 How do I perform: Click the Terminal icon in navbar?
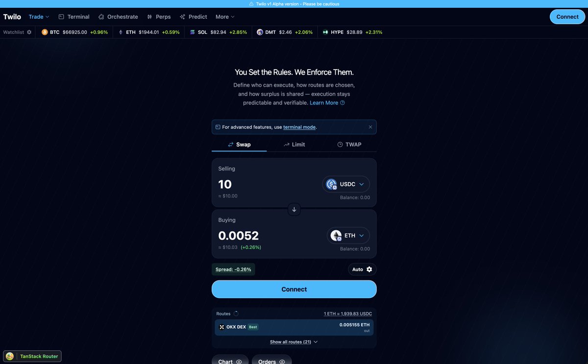[61, 17]
